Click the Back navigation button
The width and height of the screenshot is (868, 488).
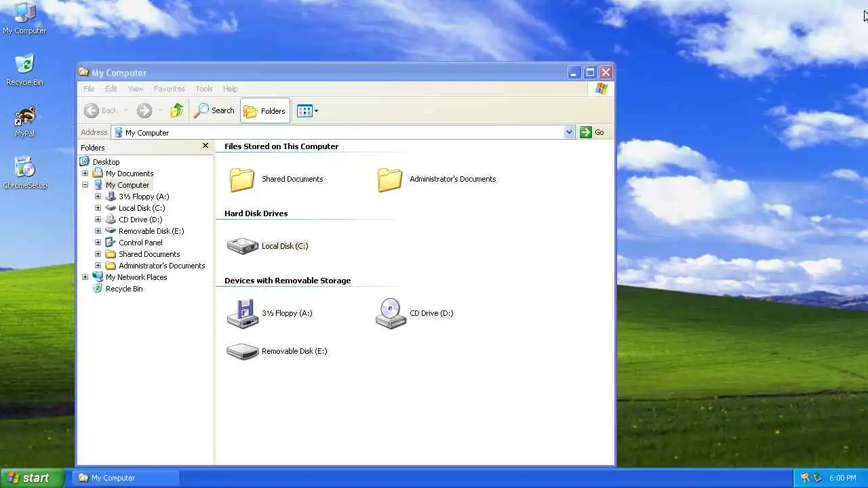pyautogui.click(x=100, y=110)
